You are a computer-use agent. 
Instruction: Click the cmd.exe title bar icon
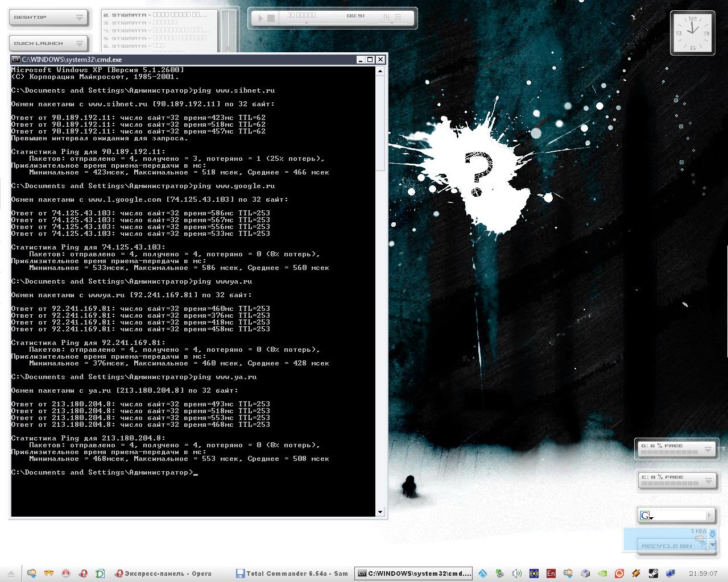point(16,60)
